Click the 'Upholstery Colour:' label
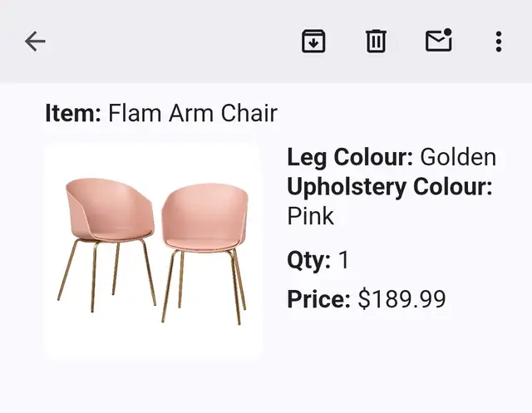Image resolution: width=532 pixels, height=413 pixels. coord(390,187)
